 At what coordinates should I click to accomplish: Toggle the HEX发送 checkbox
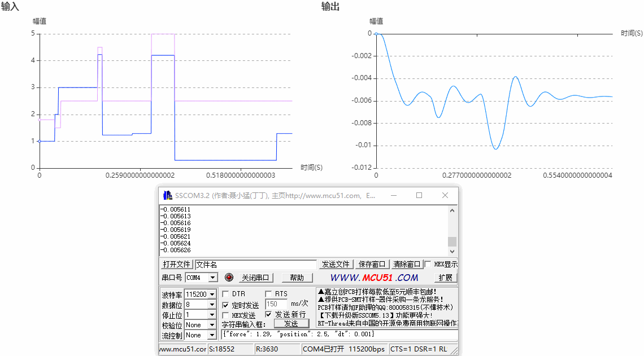pos(226,315)
